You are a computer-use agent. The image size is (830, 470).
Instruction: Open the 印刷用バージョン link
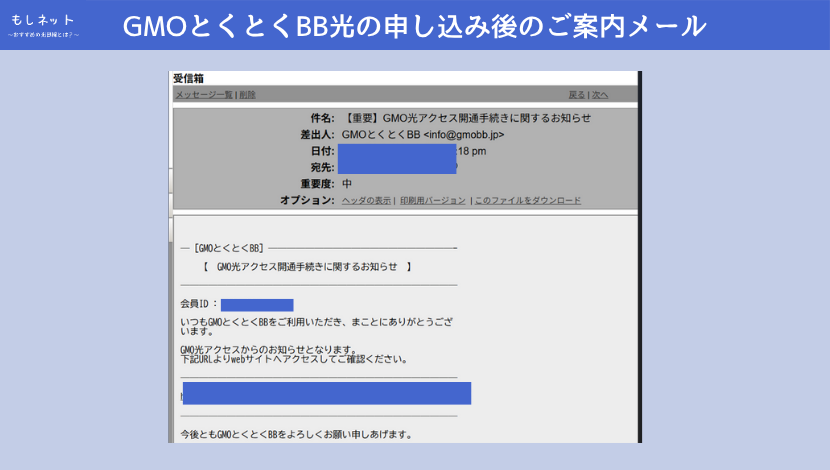[432, 200]
